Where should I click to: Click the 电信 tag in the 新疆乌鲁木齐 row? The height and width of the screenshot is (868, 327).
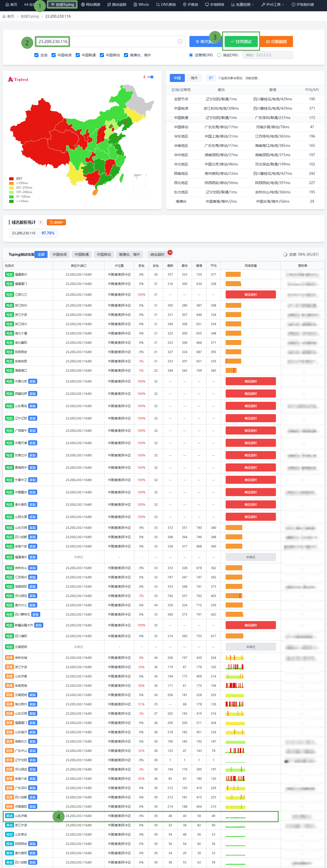pos(9,625)
